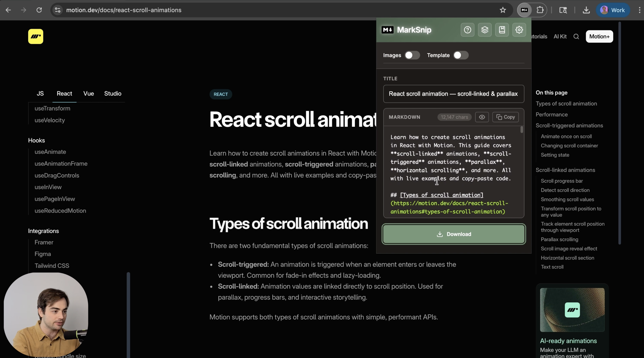Open the browser side panel icon

pyautogui.click(x=563, y=10)
